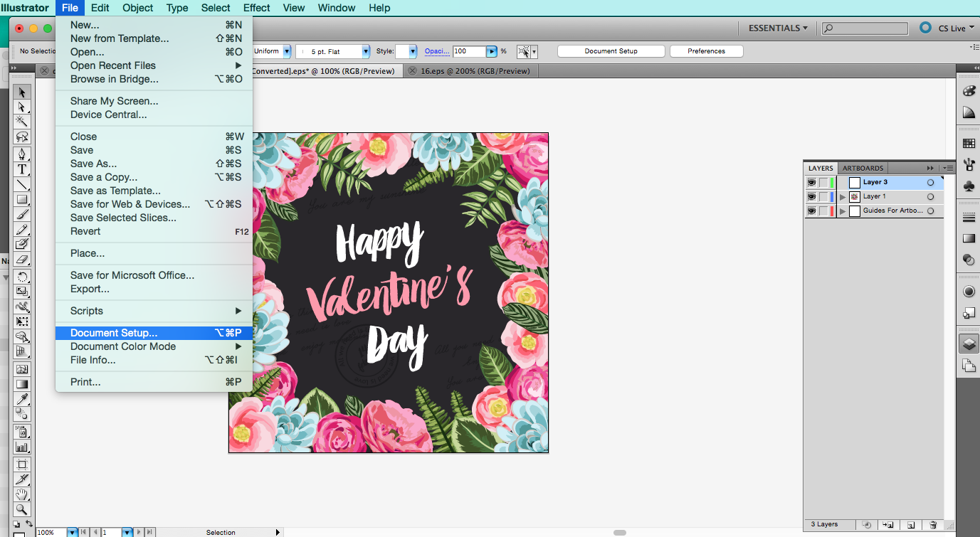The image size is (980, 537).
Task: Select the Eyedropper tool
Action: tap(22, 399)
